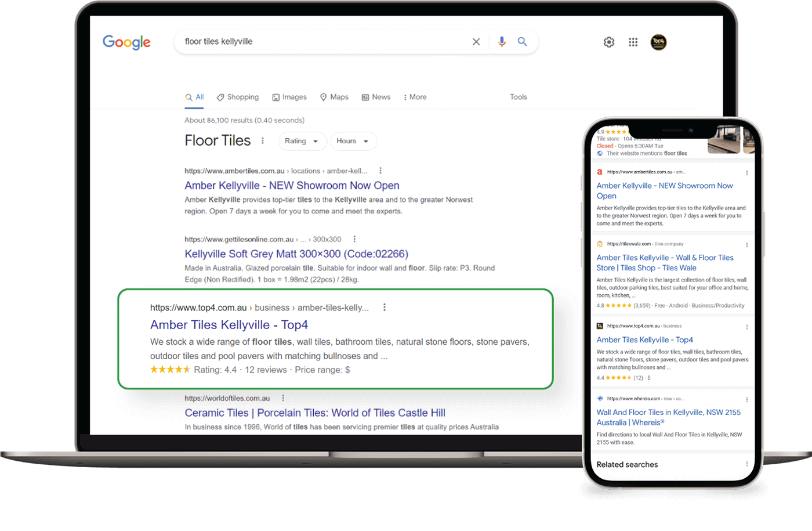
Task: Switch to the Maps tab
Action: coord(334,97)
